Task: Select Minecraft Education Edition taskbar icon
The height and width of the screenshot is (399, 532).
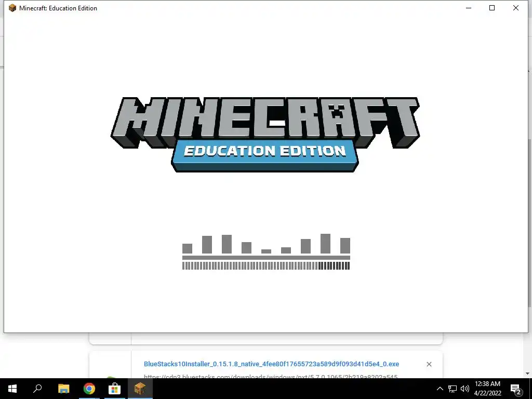Action: click(x=140, y=389)
